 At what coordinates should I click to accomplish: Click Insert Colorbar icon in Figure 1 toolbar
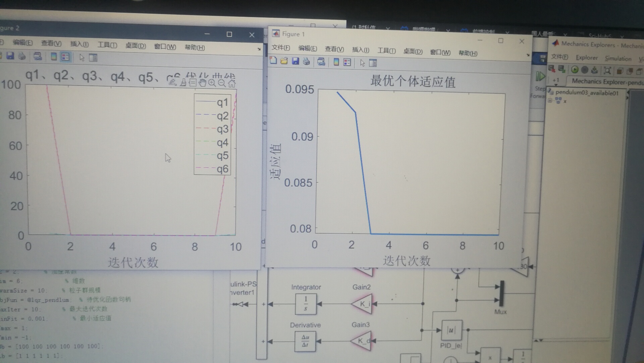(336, 62)
